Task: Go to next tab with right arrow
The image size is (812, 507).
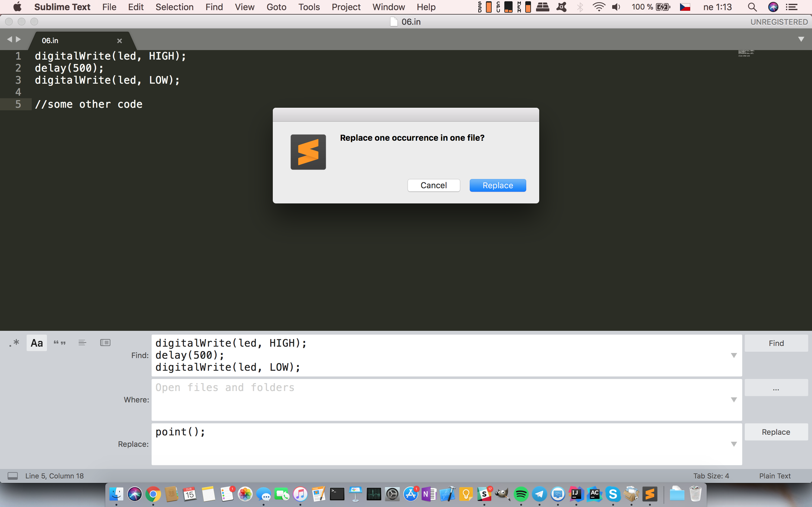Action: coord(18,40)
